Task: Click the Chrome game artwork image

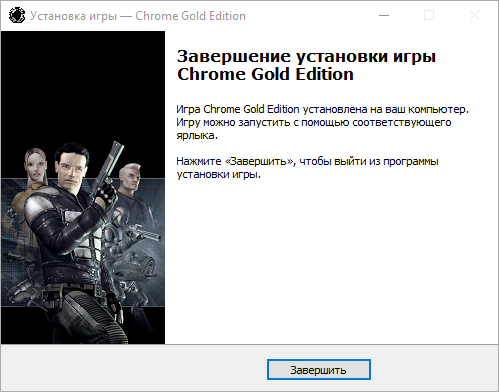Action: 83,187
